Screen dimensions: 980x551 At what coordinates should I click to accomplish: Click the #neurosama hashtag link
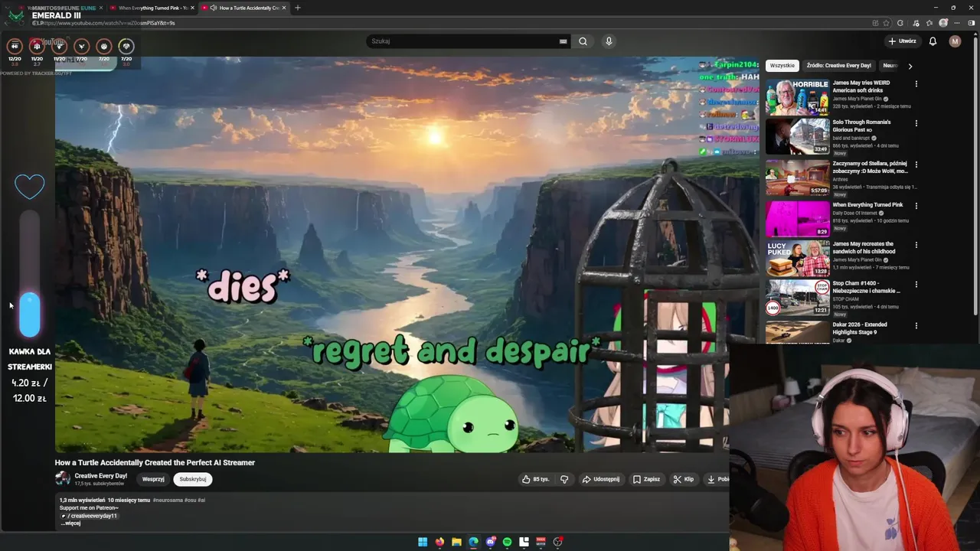pos(168,500)
